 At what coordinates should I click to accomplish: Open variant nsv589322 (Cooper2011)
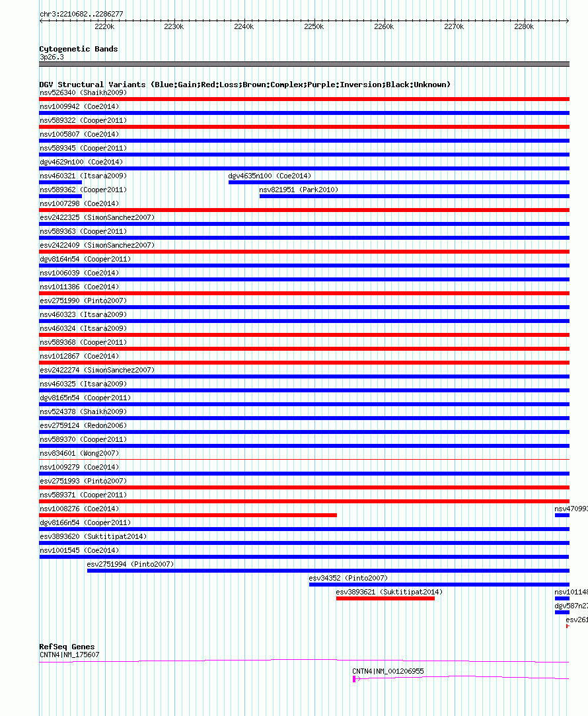83,121
